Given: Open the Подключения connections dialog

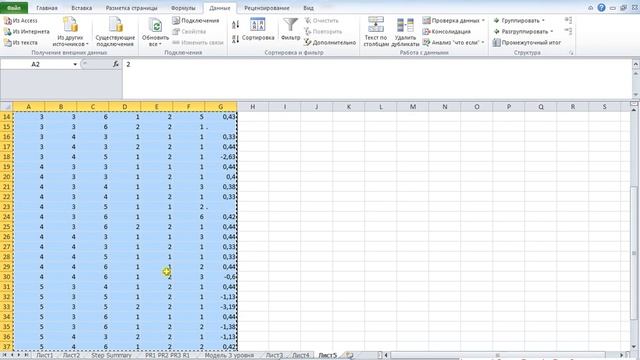Looking at the screenshot, I should tap(196, 20).
